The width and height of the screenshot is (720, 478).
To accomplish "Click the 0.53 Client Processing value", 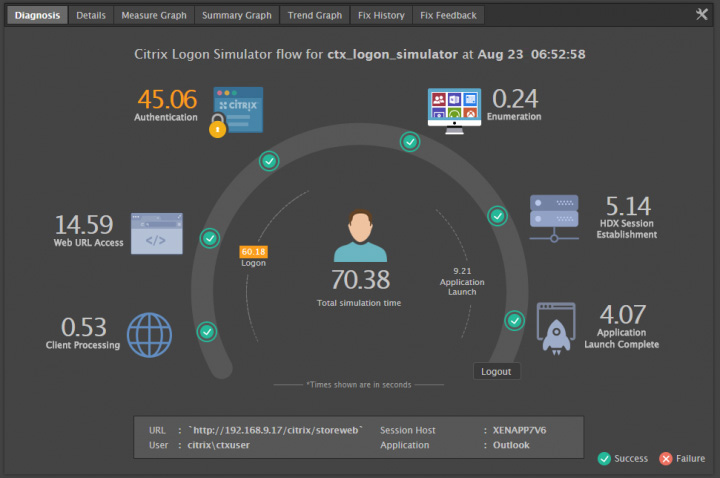I will coord(84,327).
